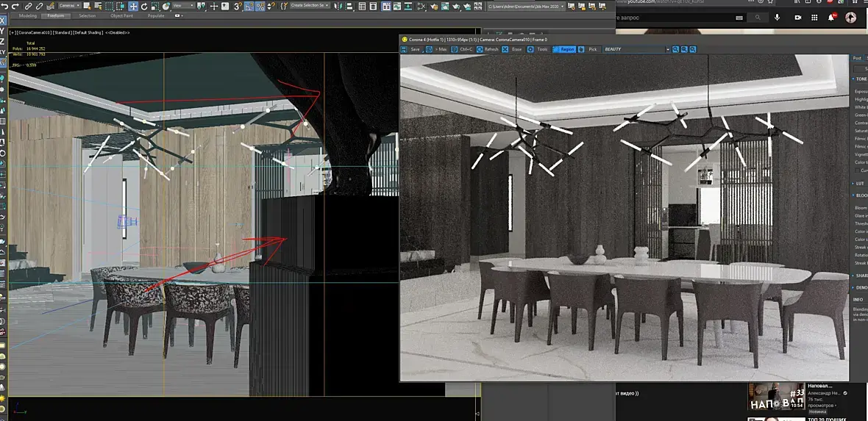Toggle Region render mode
Screen dimensions: 868x421
tap(566, 49)
